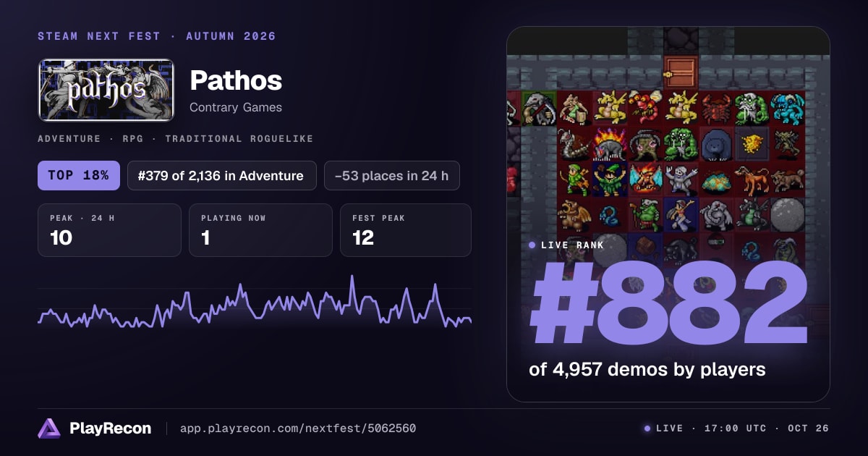The height and width of the screenshot is (456, 868).
Task: Click the large #882 rank number
Action: tap(668, 304)
